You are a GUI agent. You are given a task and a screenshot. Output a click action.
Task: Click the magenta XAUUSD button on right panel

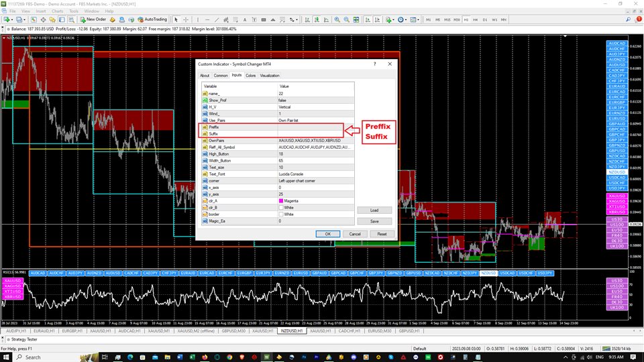pyautogui.click(x=617, y=196)
